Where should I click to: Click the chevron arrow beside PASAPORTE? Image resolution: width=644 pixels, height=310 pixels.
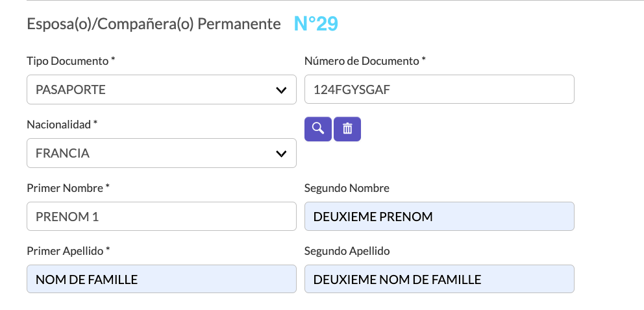(281, 89)
